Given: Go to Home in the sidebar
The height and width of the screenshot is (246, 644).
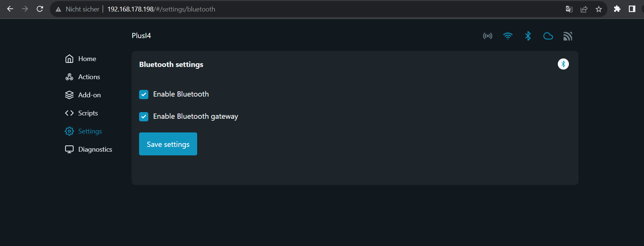Looking at the screenshot, I should point(87,59).
